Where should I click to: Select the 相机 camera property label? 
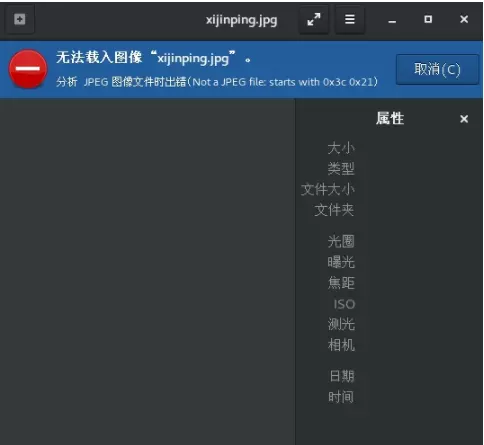341,345
